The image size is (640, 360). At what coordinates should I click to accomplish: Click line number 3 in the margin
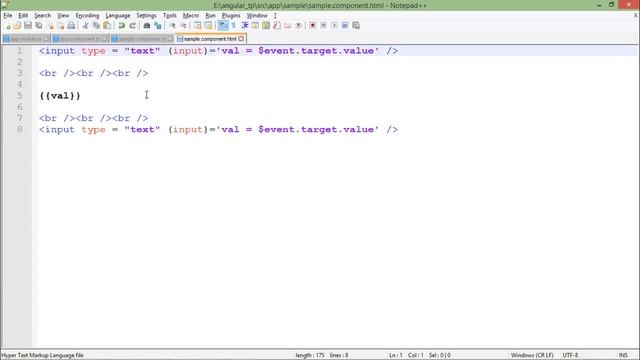20,73
